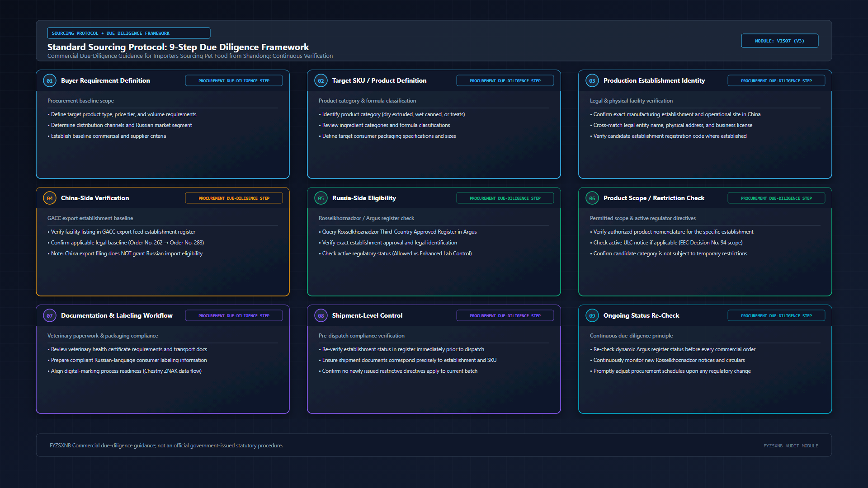The width and height of the screenshot is (868, 488).
Task: Click the Buyer Requirement Definition heading
Action: pyautogui.click(x=105, y=80)
